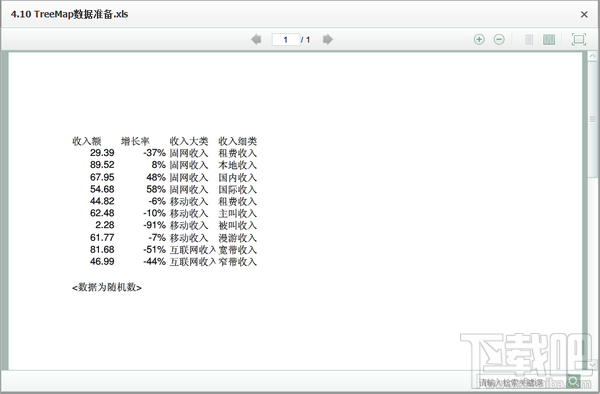
Task: Click the vertical scrollbar thumb
Action: tap(592, 119)
